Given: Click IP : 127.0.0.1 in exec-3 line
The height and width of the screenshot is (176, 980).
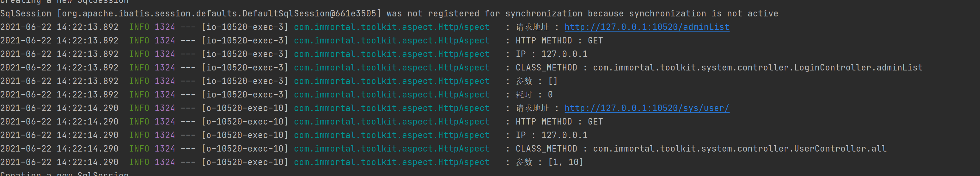Looking at the screenshot, I should [x=551, y=54].
